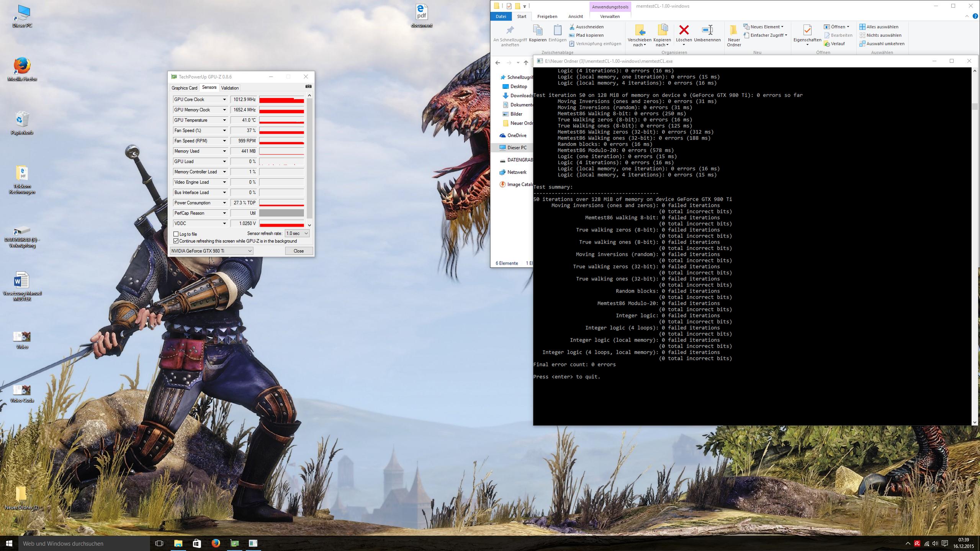Switch to the Graphics Card tab

pyautogui.click(x=184, y=88)
